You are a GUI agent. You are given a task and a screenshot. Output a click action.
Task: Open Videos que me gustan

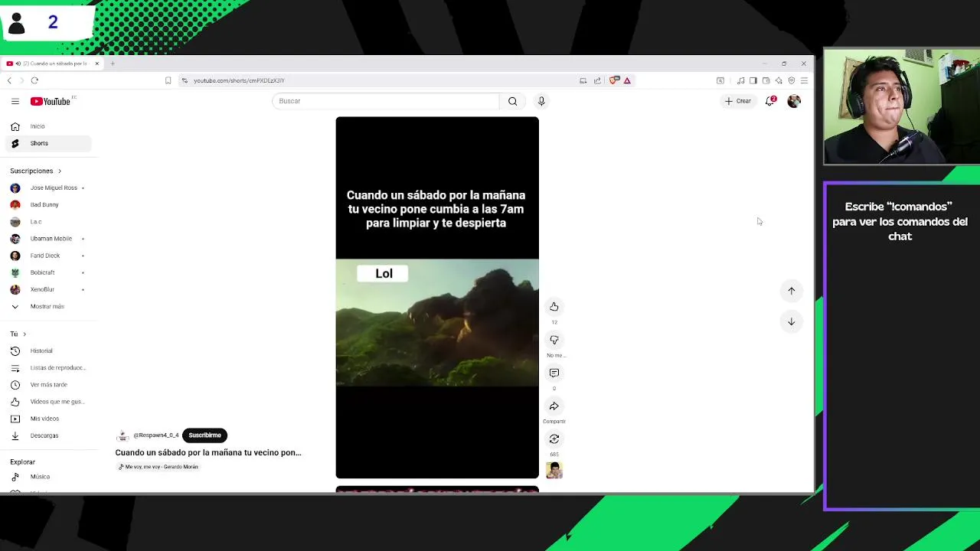coord(47,402)
